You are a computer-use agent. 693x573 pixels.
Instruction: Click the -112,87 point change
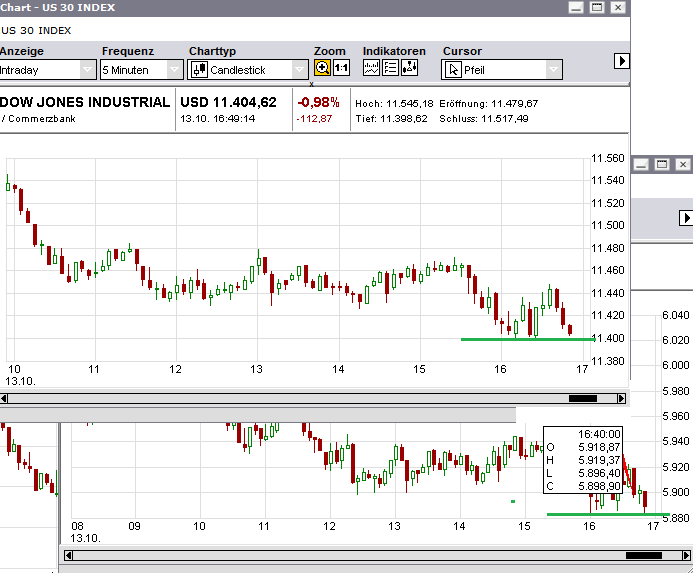click(x=314, y=118)
